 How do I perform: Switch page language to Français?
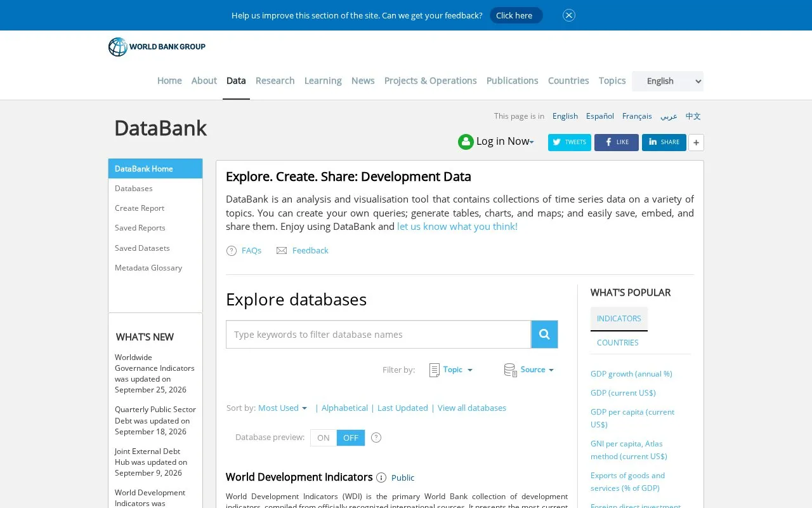tap(637, 116)
